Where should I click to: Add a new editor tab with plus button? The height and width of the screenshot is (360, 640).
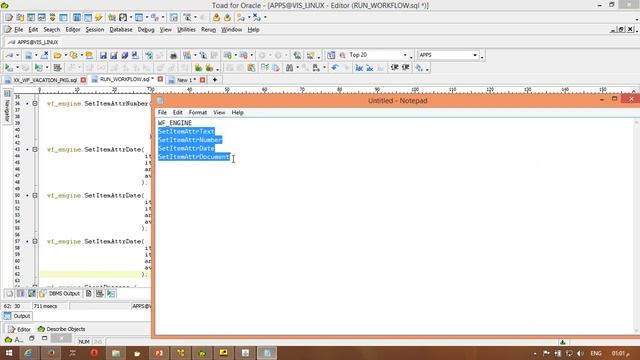pyautogui.click(x=215, y=80)
